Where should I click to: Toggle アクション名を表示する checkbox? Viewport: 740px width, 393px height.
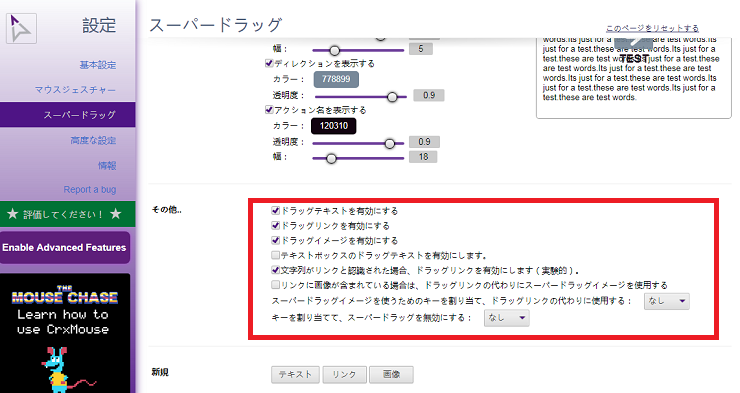click(269, 109)
